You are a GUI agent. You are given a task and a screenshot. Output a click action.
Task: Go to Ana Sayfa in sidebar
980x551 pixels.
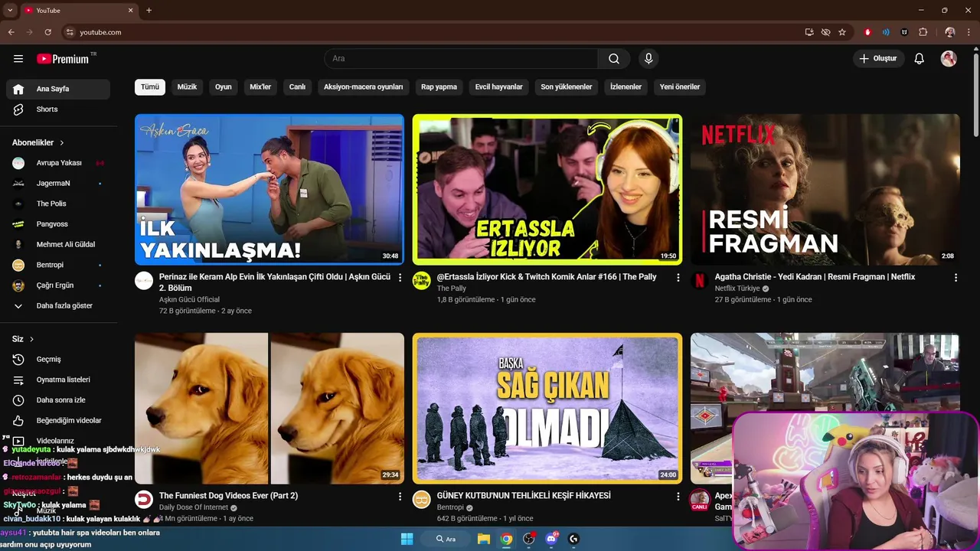pyautogui.click(x=58, y=89)
